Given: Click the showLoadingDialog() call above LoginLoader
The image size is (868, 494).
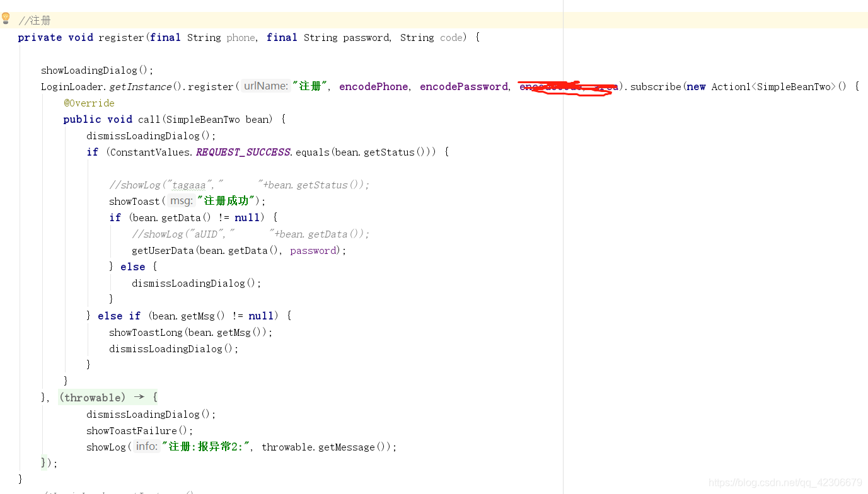Looking at the screenshot, I should [x=97, y=71].
